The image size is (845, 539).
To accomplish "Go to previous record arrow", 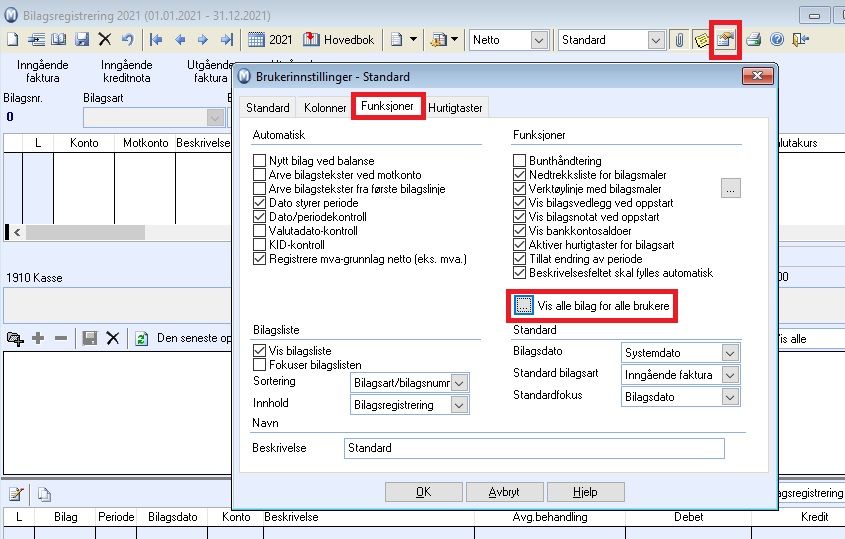I will coord(180,39).
